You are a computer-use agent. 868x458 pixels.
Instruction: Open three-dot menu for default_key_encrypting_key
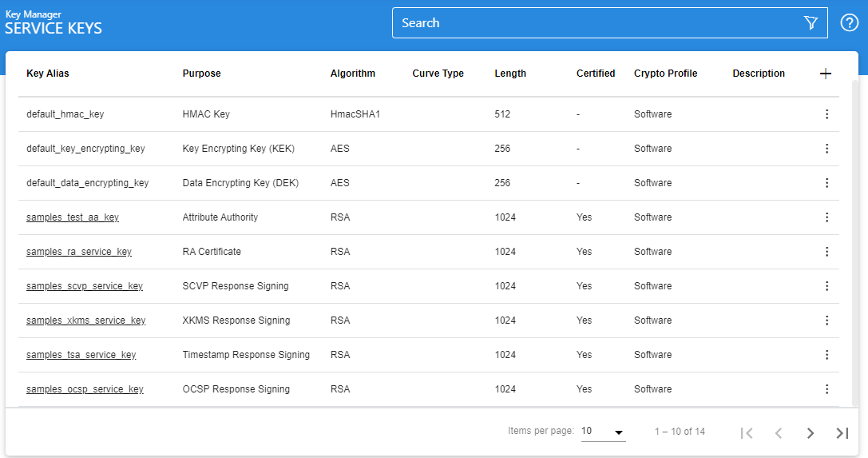(x=826, y=149)
